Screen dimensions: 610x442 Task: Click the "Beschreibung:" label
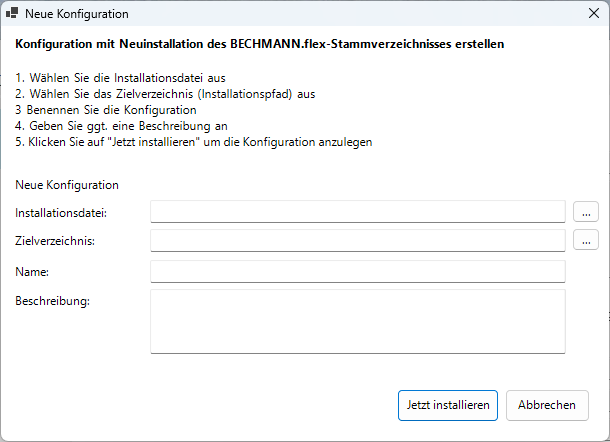pyautogui.click(x=53, y=301)
